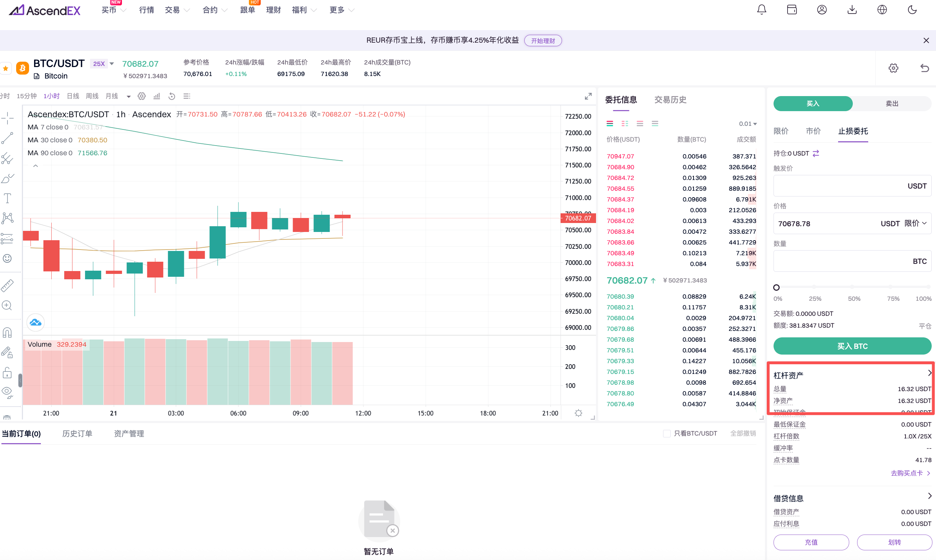Select the ruler measure tool

8,286
